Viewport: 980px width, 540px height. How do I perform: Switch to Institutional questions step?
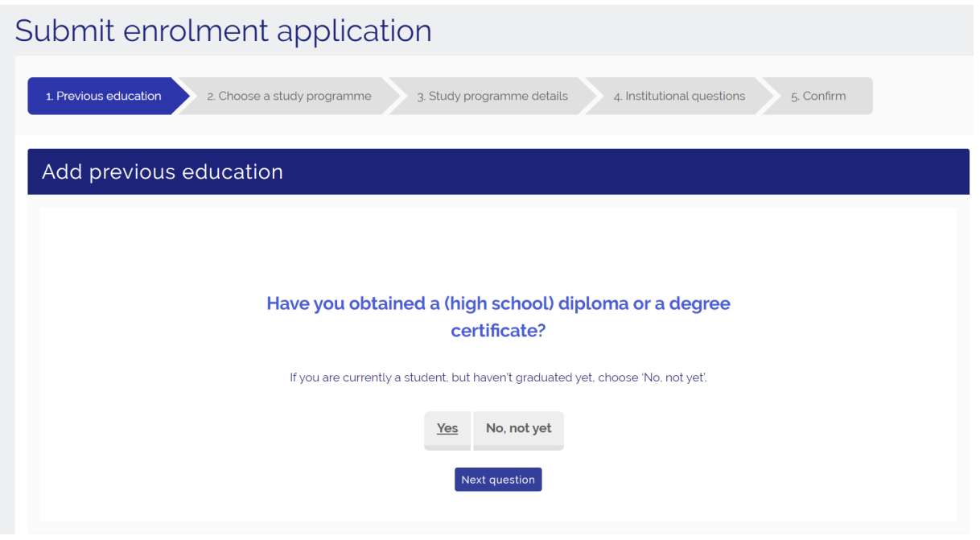point(679,97)
